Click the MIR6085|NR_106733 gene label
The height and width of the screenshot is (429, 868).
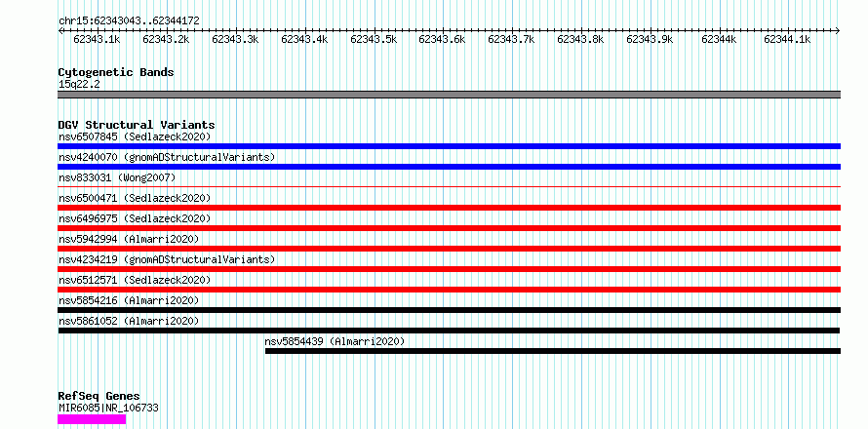tap(108, 409)
